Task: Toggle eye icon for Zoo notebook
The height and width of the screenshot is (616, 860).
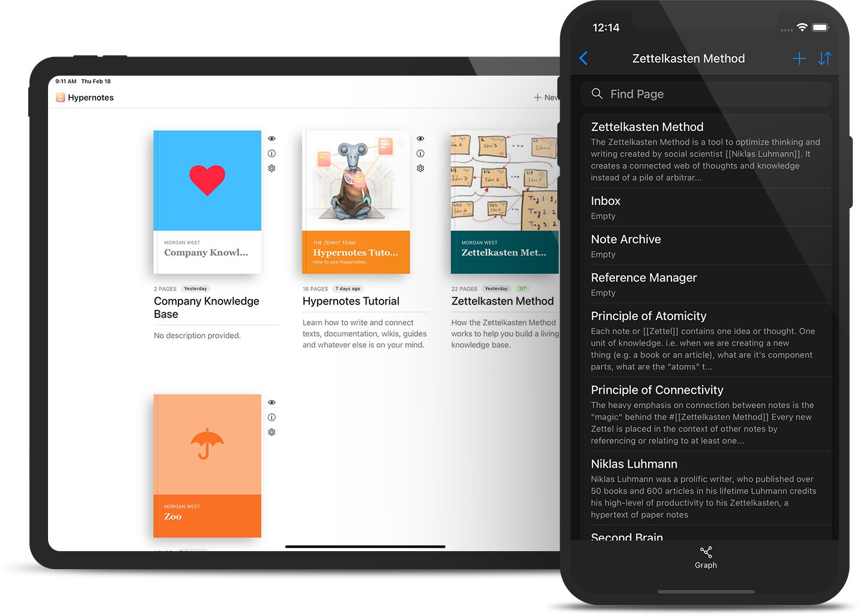Action: [271, 402]
